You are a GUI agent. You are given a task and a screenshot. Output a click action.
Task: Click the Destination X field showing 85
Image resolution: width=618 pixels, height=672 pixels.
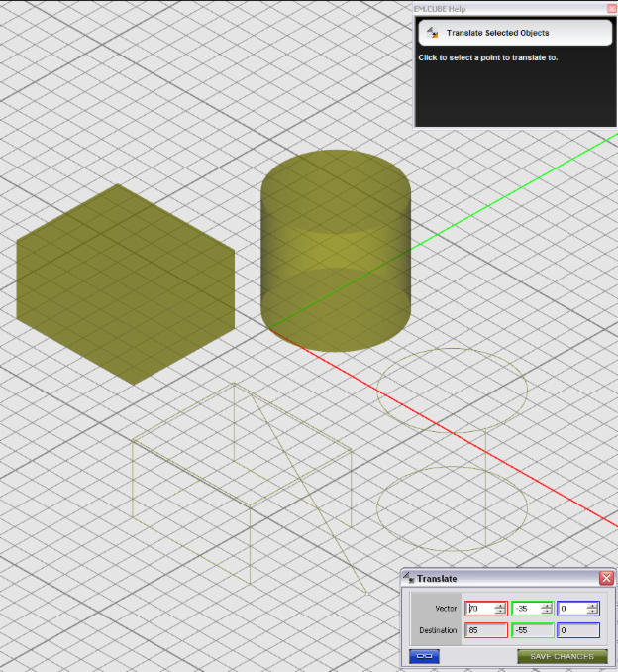[x=485, y=630]
